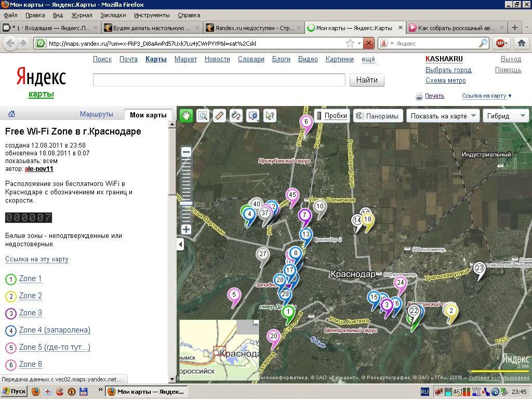Click map zoom in plus button

point(186,229)
